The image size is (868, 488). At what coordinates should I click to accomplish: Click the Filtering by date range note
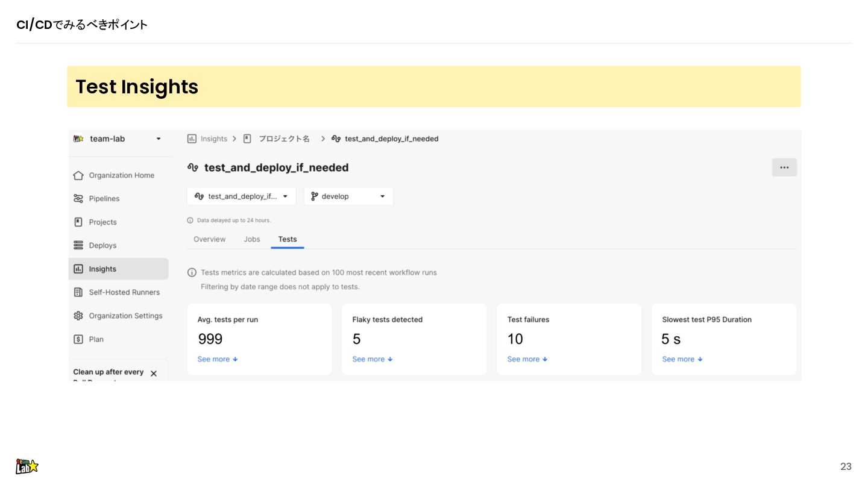coord(280,287)
